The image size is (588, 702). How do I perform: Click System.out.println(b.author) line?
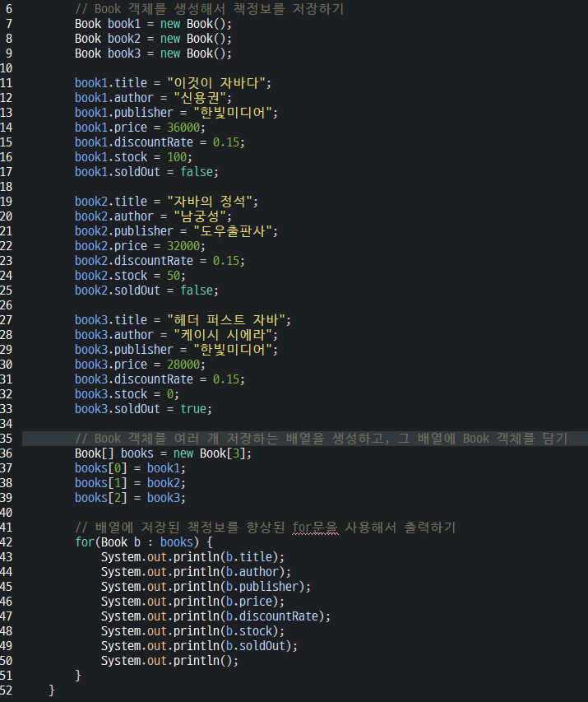(196, 571)
